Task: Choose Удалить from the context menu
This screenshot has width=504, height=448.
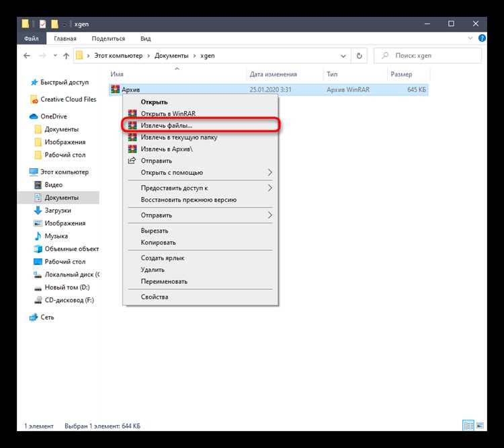Action: (x=200, y=270)
